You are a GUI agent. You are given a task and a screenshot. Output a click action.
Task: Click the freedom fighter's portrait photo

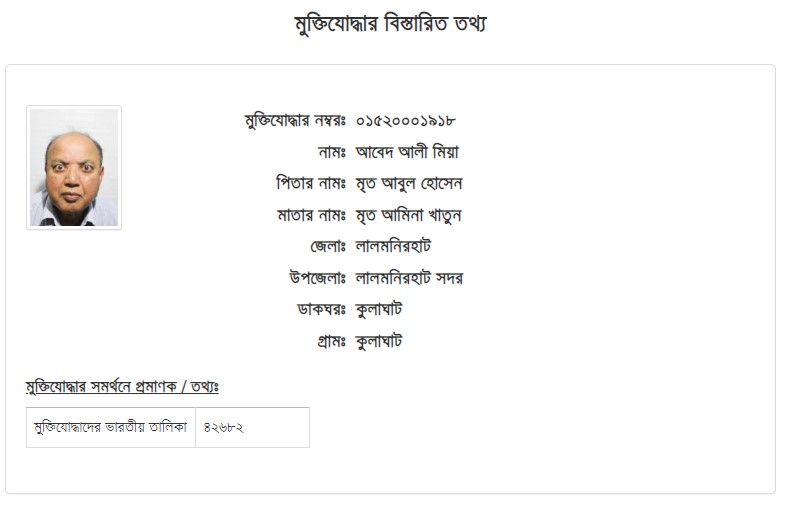[x=74, y=167]
